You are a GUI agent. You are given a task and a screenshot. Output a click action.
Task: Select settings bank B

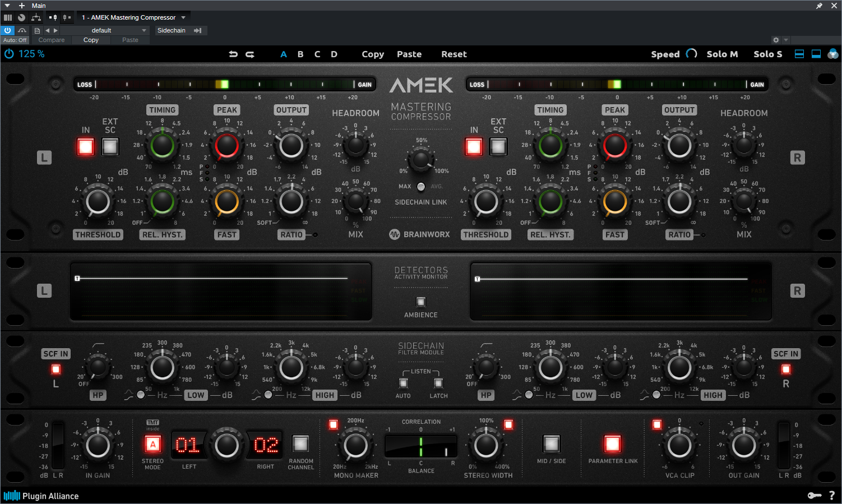click(x=300, y=54)
